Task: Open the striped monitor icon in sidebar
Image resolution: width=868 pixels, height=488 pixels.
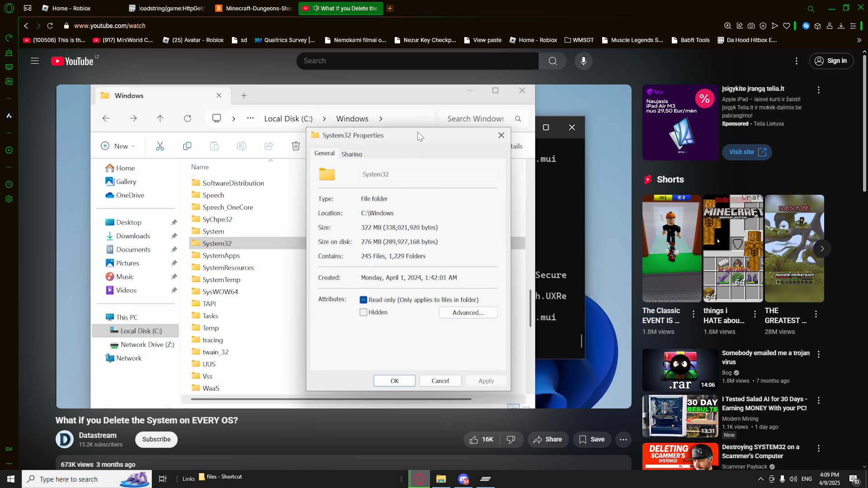Action: pyautogui.click(x=9, y=67)
